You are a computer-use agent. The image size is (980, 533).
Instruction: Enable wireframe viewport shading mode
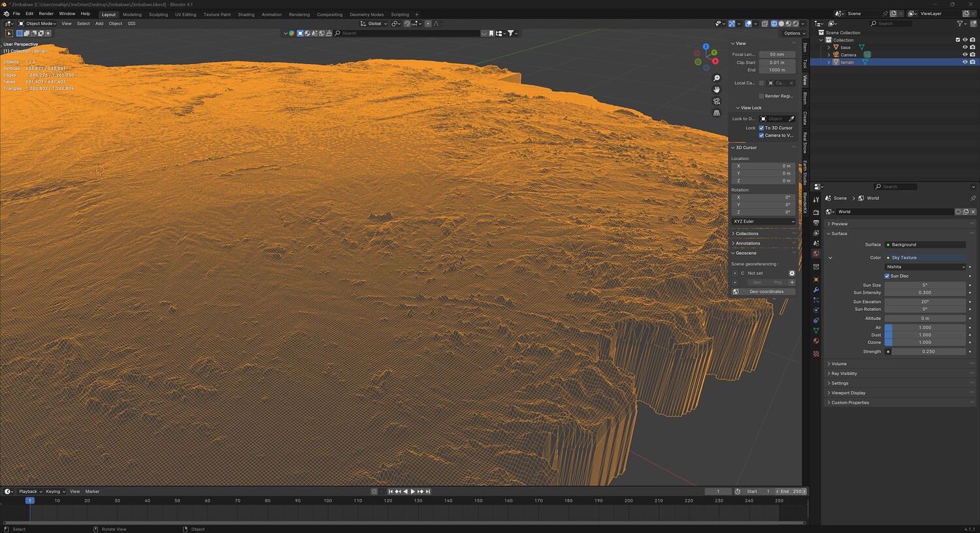coord(774,24)
